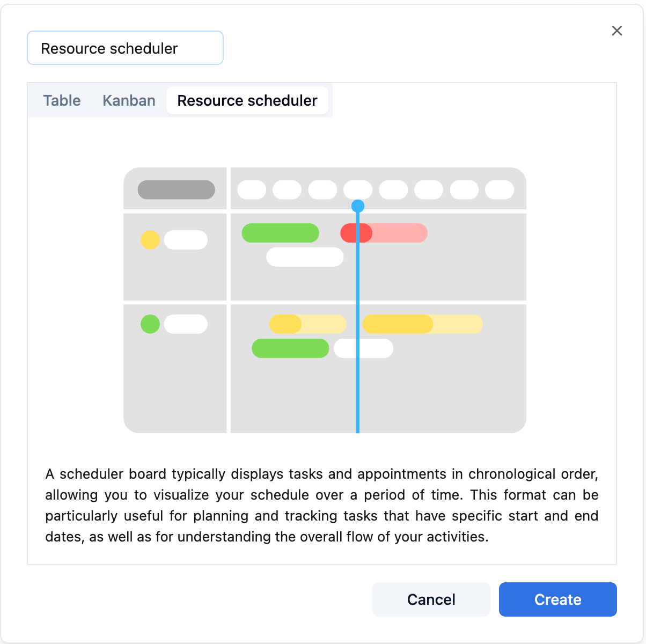The height and width of the screenshot is (644, 646).
Task: Select the Resource scheduler tab
Action: pos(247,100)
